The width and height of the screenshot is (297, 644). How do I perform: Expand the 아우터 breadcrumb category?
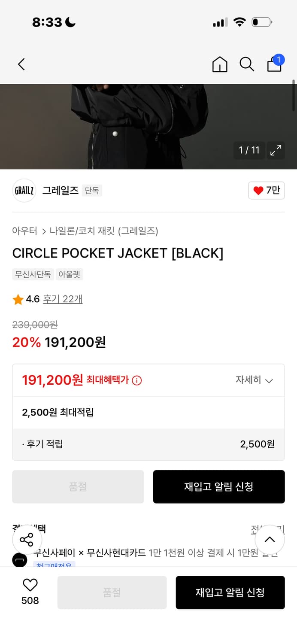(x=25, y=231)
